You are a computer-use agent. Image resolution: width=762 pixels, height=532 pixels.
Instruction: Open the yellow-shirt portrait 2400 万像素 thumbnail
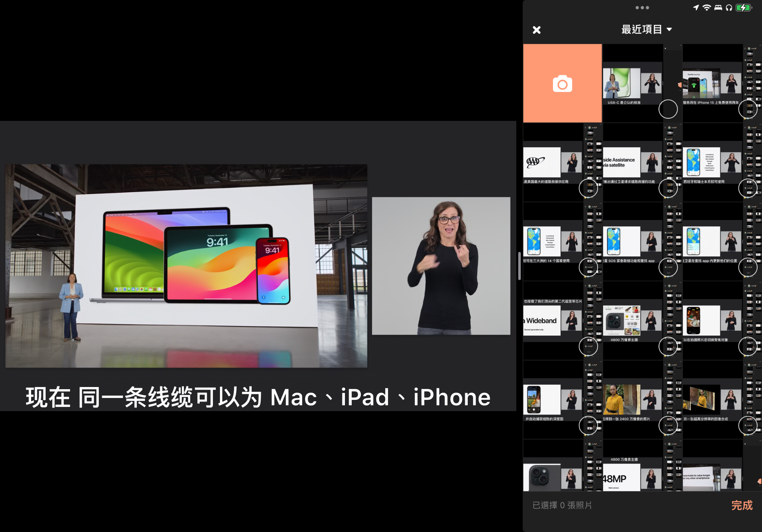(642, 400)
